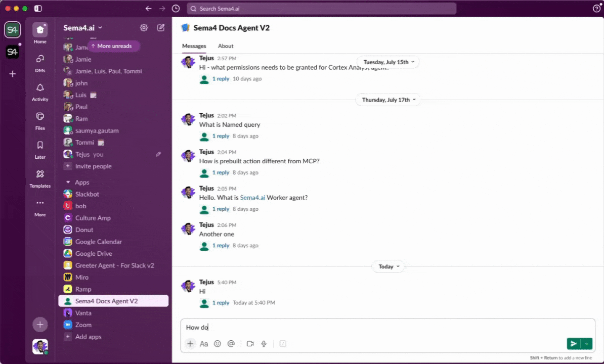Viewport: 604px width, 364px height.
Task: Open the DMs view
Action: coord(40,63)
